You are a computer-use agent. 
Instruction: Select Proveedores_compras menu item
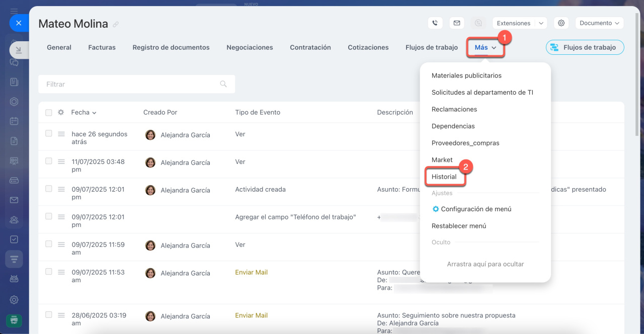pos(465,143)
